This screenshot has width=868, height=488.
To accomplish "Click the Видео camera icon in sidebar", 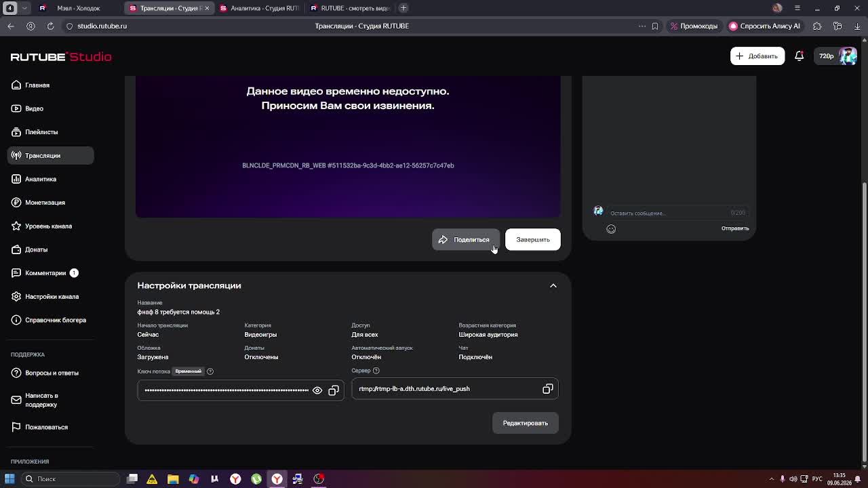I will (x=16, y=108).
